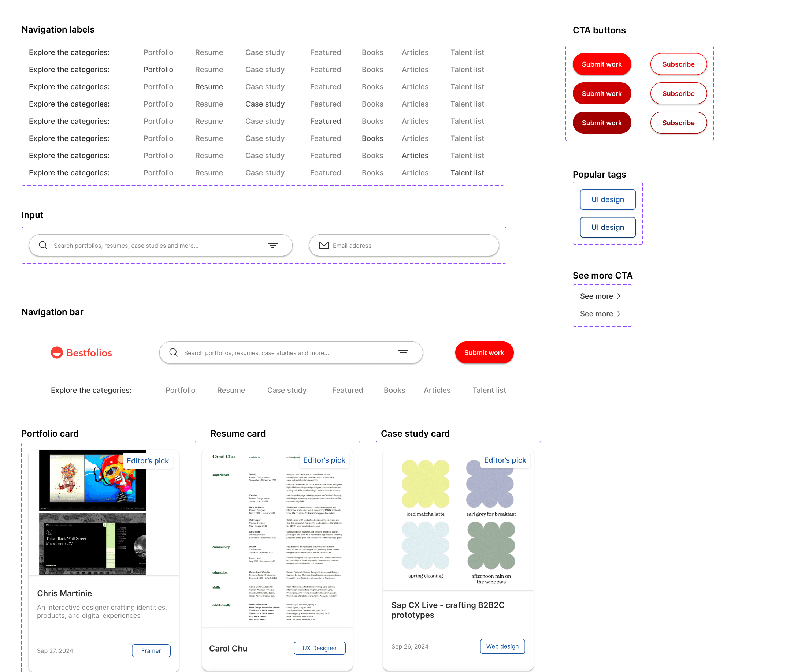This screenshot has height=672, width=809.
Task: Open Portfolio in the navigation bar
Action: 180,390
